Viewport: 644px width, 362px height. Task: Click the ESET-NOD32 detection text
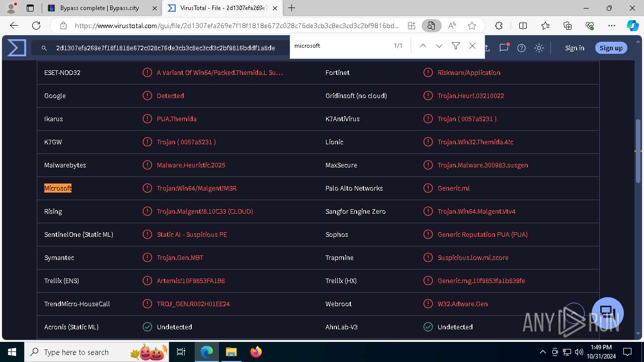coord(220,72)
